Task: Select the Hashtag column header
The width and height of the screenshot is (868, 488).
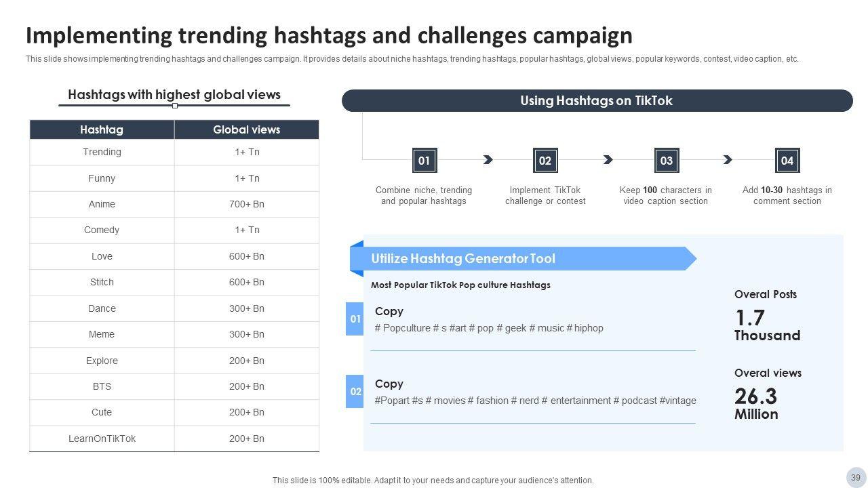Action: coord(102,129)
